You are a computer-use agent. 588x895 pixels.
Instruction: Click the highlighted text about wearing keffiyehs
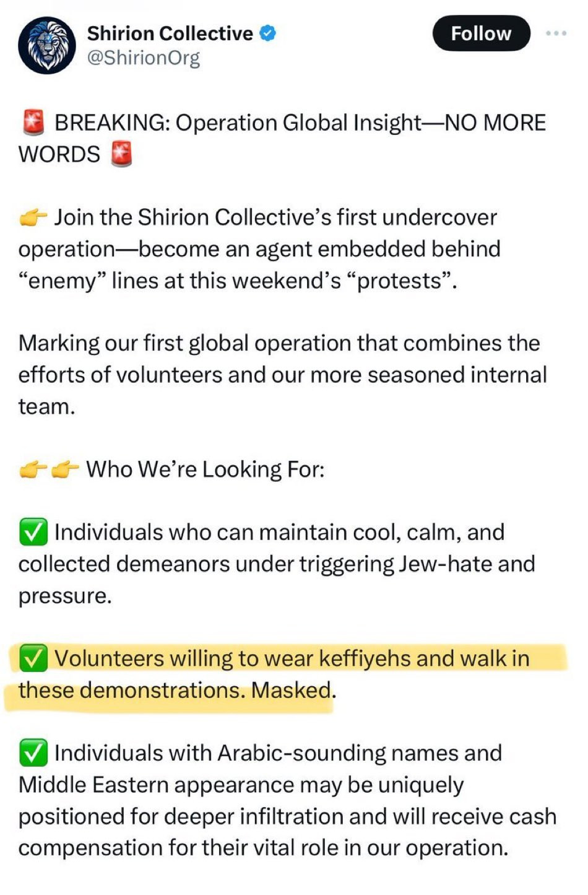(274, 675)
